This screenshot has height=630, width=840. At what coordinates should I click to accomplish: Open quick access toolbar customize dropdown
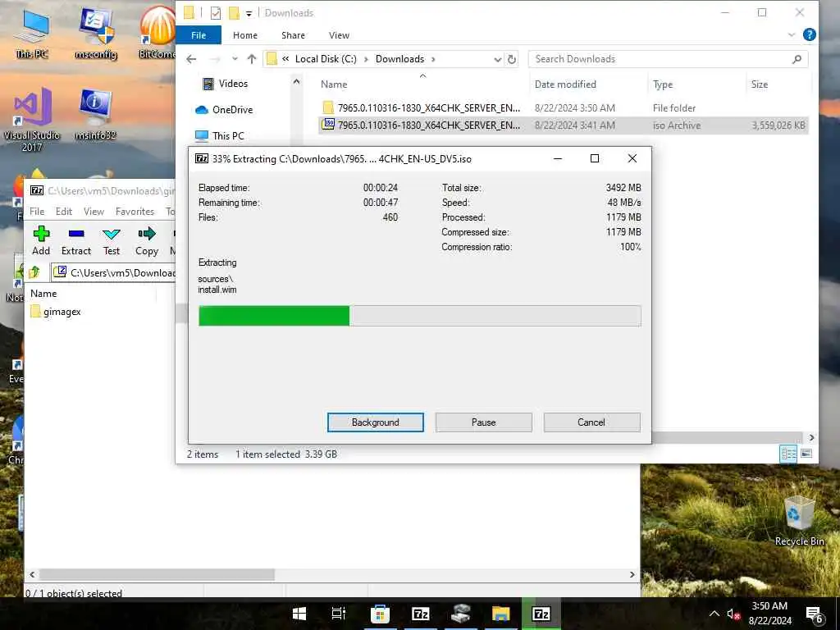pyautogui.click(x=249, y=13)
